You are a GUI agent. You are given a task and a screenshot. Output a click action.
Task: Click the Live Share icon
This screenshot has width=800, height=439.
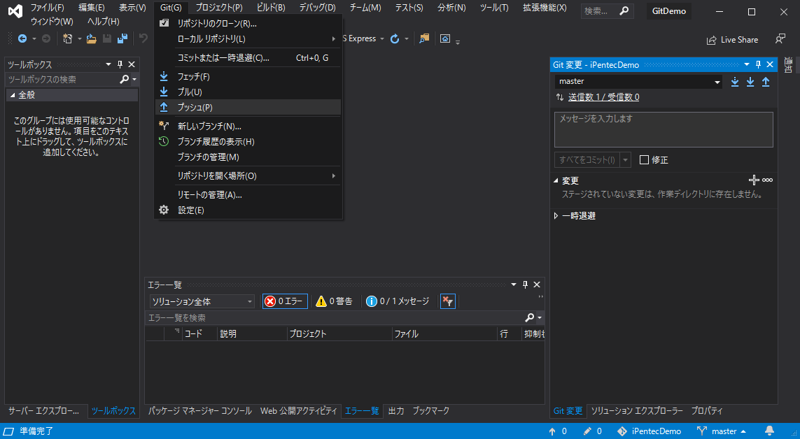[711, 40]
